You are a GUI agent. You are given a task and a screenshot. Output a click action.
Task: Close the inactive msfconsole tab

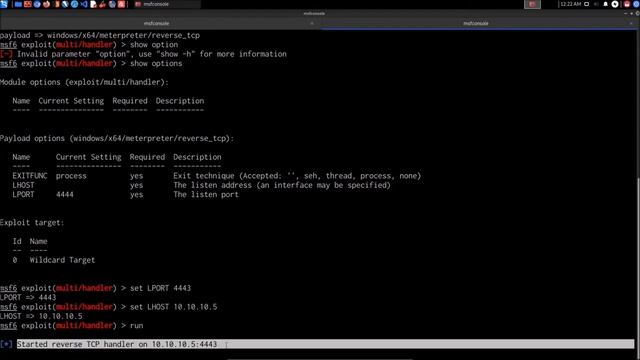312,24
